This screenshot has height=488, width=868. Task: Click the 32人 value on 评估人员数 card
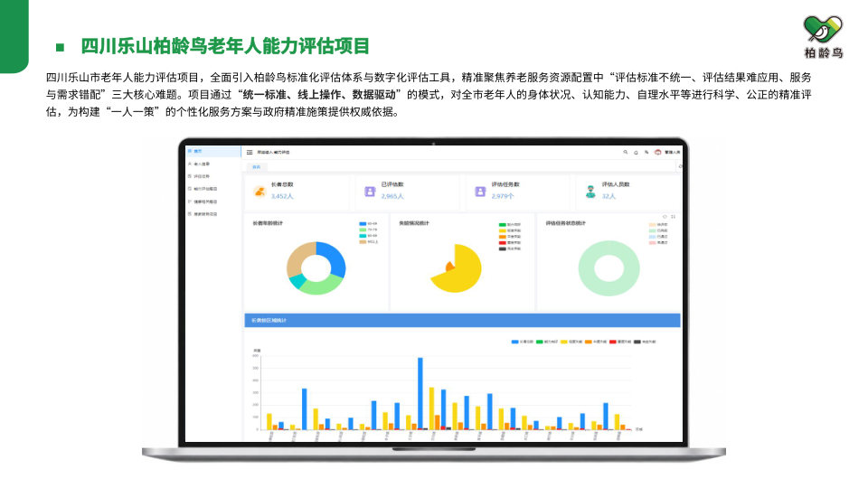[x=609, y=196]
